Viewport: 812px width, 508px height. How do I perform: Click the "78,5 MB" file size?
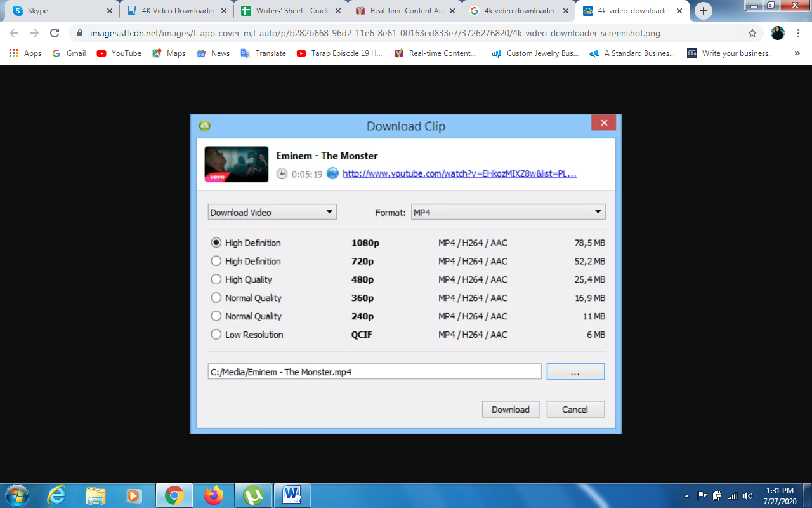pyautogui.click(x=590, y=243)
